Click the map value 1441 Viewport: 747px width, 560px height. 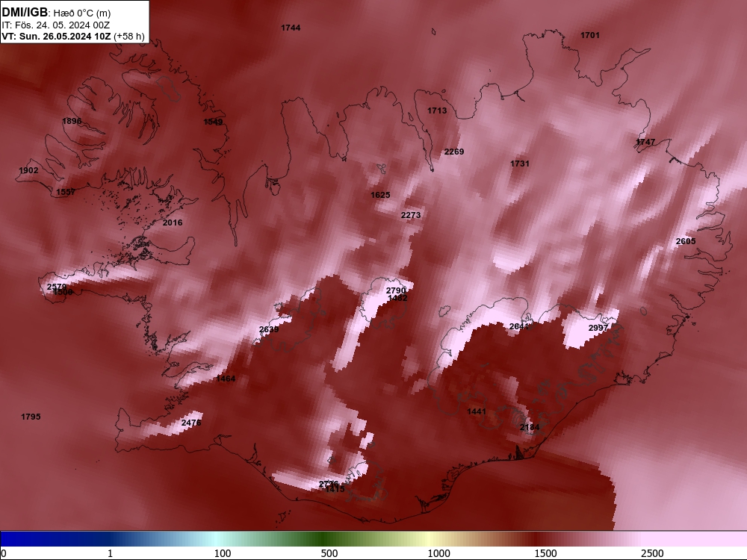[x=477, y=412]
